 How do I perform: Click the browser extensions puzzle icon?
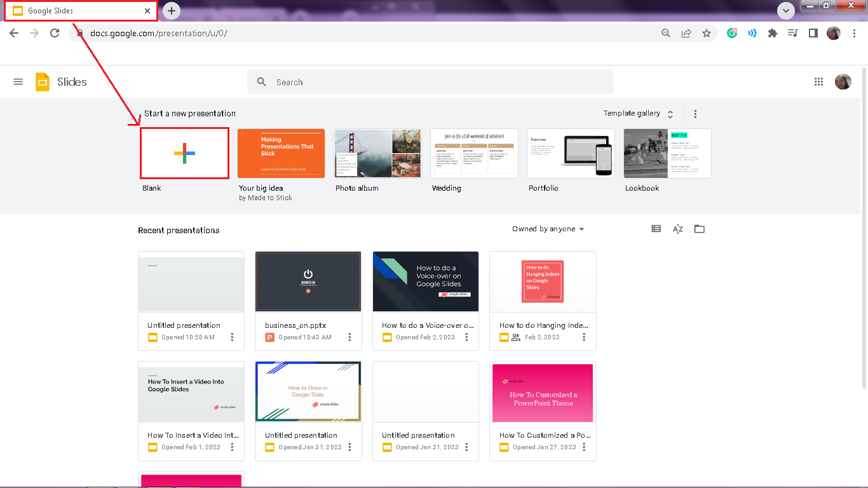click(772, 33)
